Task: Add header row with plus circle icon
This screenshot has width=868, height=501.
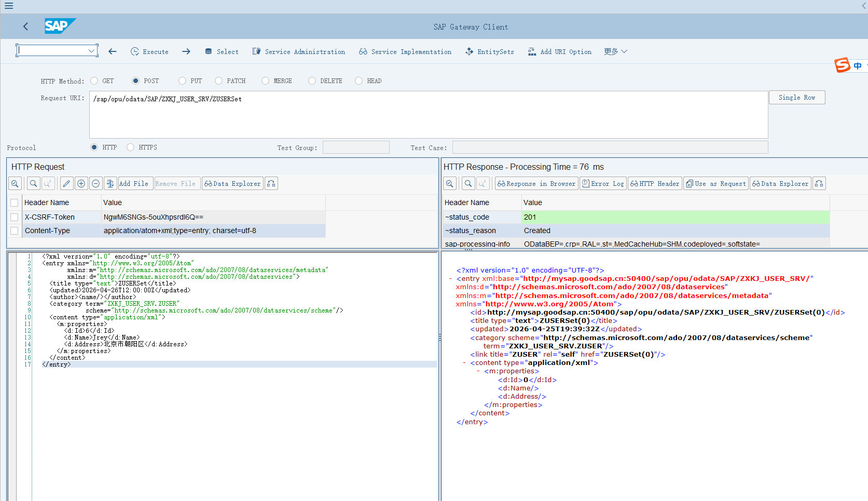Action: 81,183
